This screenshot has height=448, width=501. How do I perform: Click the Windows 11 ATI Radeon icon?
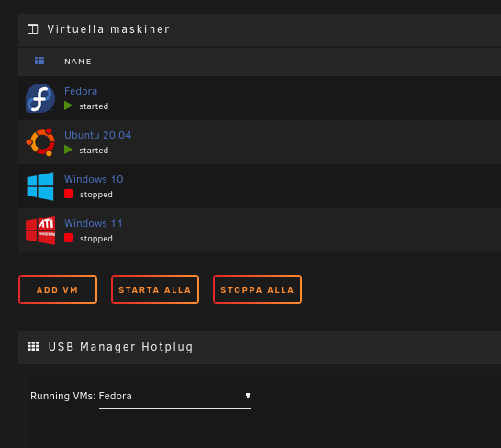(40, 230)
